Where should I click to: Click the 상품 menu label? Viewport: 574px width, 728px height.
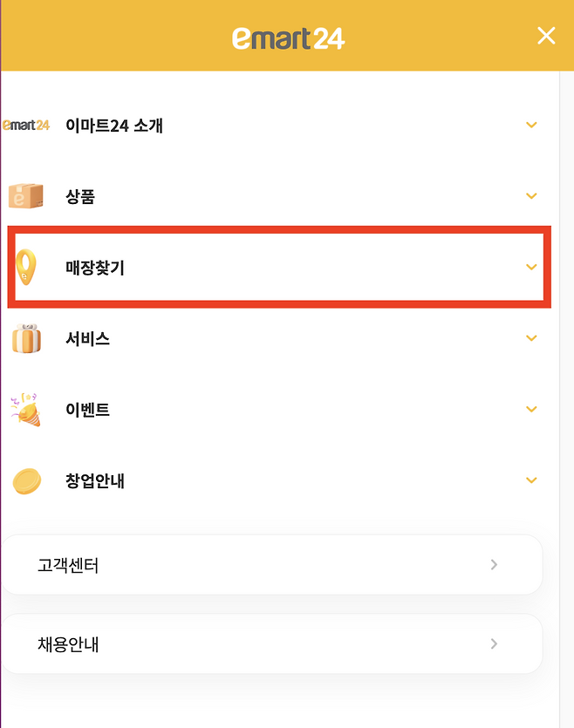80,196
